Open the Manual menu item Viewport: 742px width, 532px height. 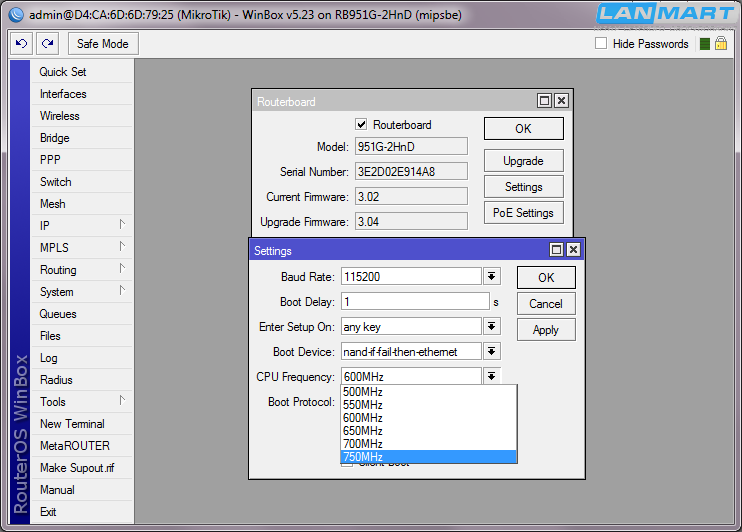(x=81, y=490)
